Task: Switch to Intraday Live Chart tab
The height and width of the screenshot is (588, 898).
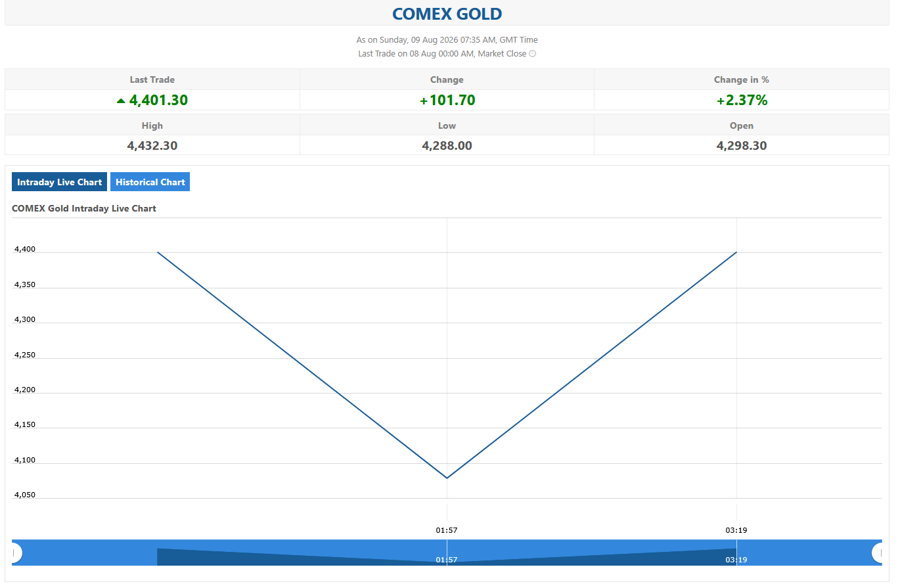Action: pyautogui.click(x=60, y=182)
